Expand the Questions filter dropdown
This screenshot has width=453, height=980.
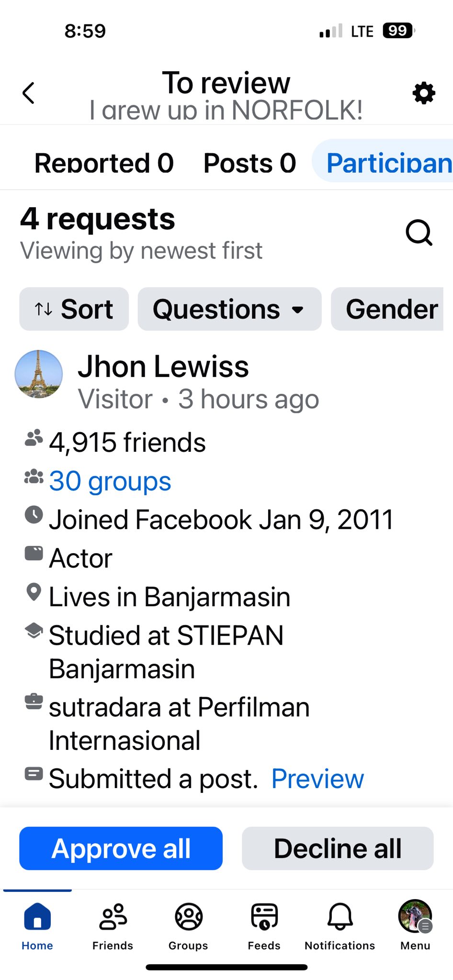pos(229,309)
